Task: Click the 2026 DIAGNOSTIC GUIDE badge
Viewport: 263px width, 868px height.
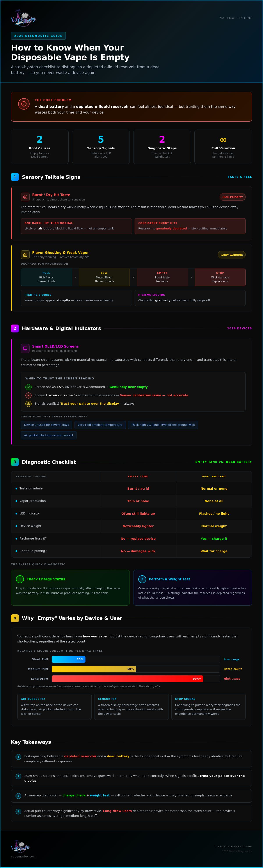Action: [38, 36]
